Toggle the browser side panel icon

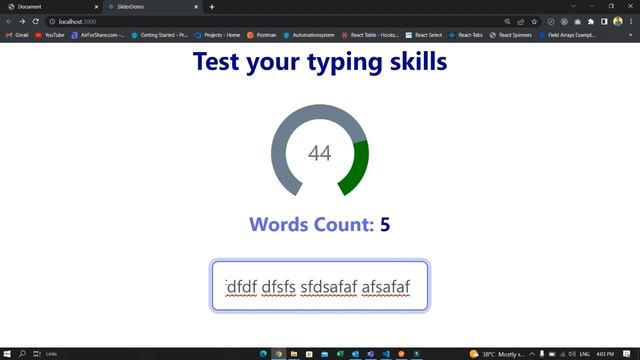tap(604, 22)
